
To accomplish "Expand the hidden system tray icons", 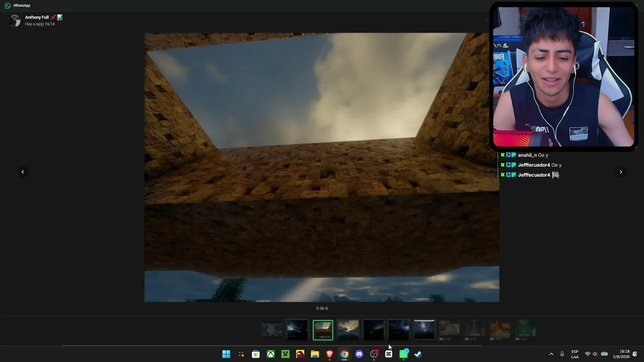I will (551, 354).
